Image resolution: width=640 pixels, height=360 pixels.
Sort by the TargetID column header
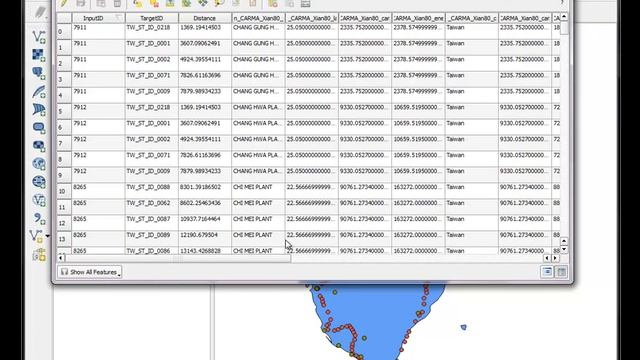point(151,18)
